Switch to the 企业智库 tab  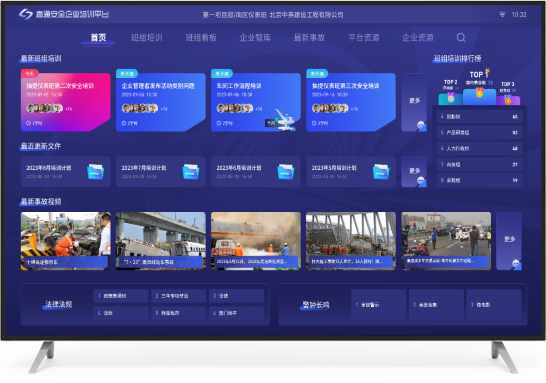click(x=255, y=38)
